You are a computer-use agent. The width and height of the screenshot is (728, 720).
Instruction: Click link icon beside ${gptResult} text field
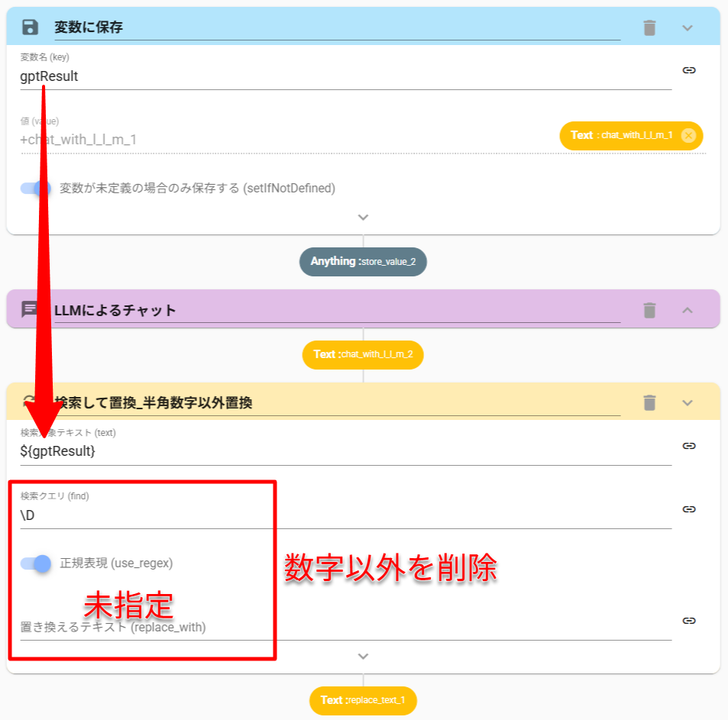click(689, 446)
